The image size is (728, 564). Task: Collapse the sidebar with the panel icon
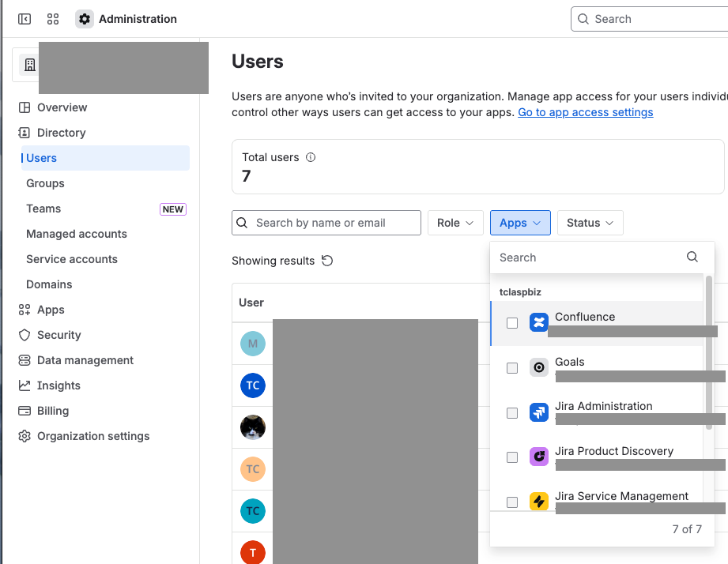pyautogui.click(x=25, y=19)
